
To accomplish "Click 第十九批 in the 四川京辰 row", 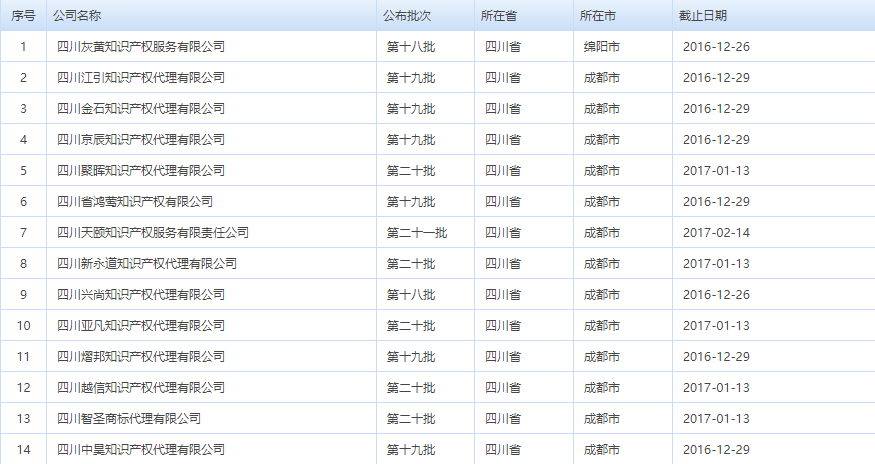I will click(x=411, y=140).
